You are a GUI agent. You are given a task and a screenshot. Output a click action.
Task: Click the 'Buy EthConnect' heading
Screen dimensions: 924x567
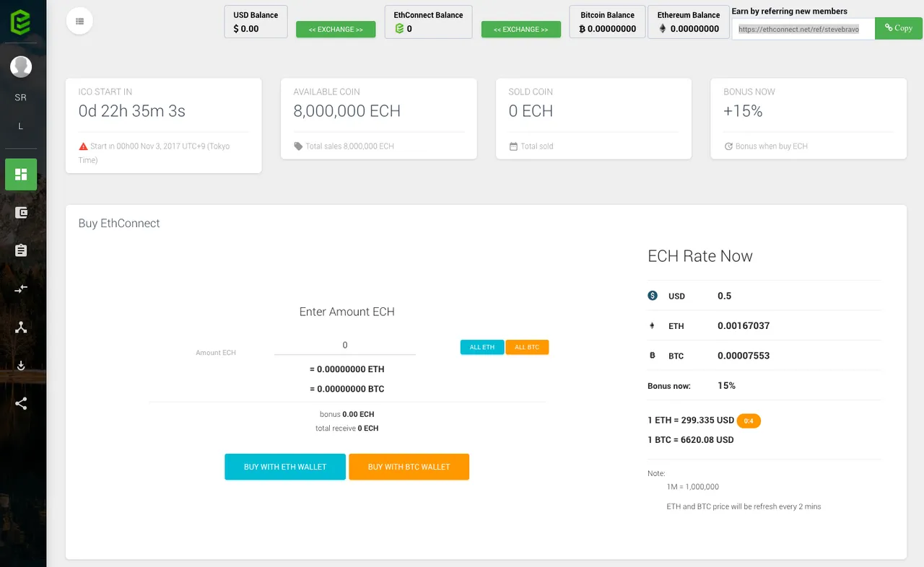point(119,223)
